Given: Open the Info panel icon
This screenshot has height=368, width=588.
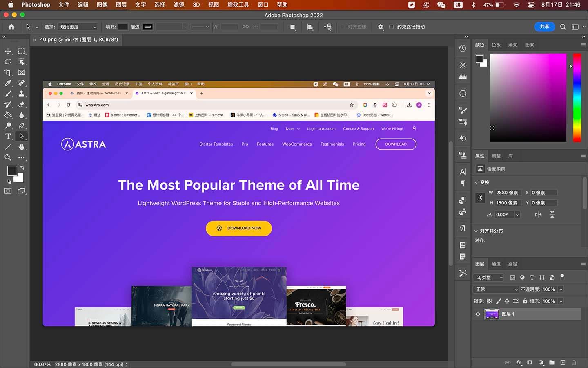Looking at the screenshot, I should pyautogui.click(x=463, y=94).
